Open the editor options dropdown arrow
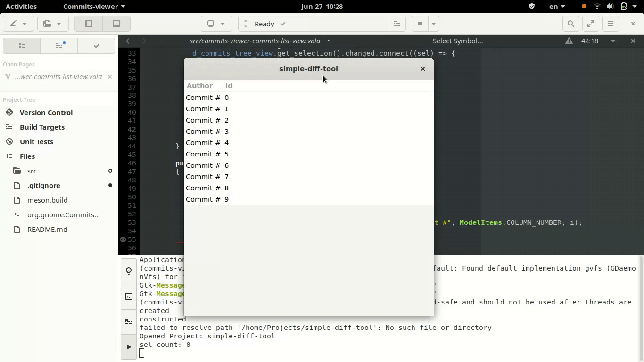Screen dimensions: 644x362 coord(613,41)
